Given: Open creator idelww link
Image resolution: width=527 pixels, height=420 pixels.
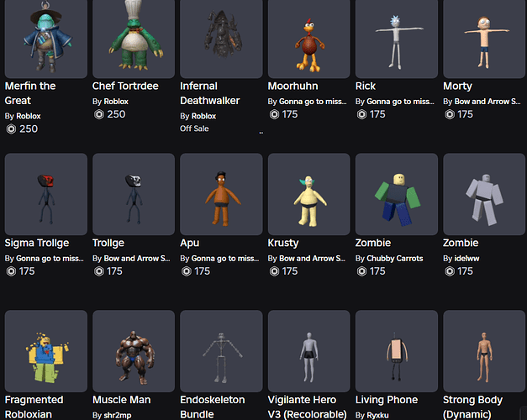Looking at the screenshot, I should (466, 259).
